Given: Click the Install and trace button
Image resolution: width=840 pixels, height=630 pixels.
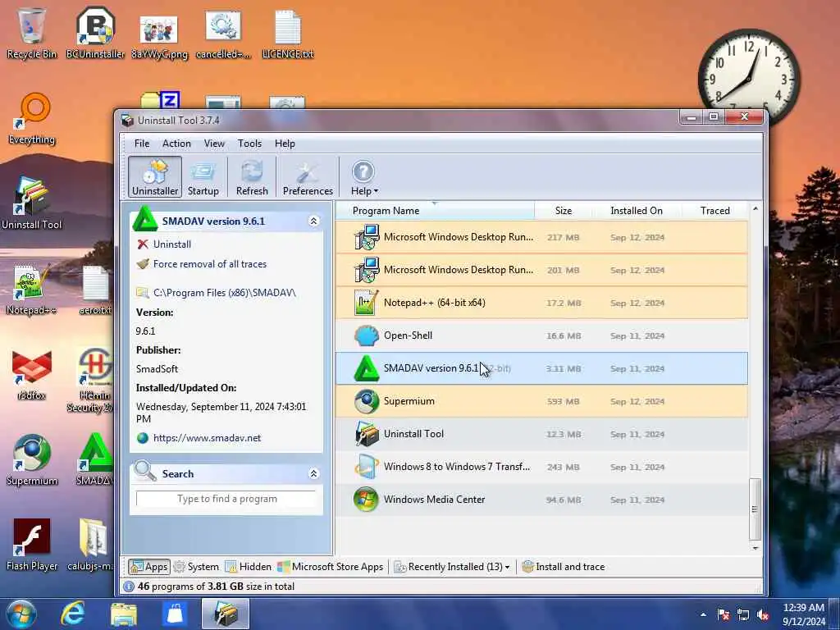Looking at the screenshot, I should [563, 567].
